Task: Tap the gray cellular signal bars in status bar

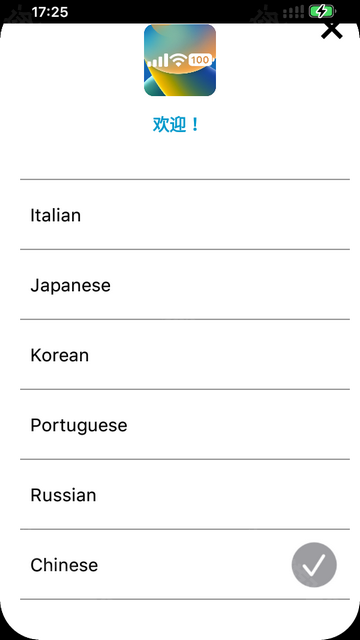Action: click(293, 12)
